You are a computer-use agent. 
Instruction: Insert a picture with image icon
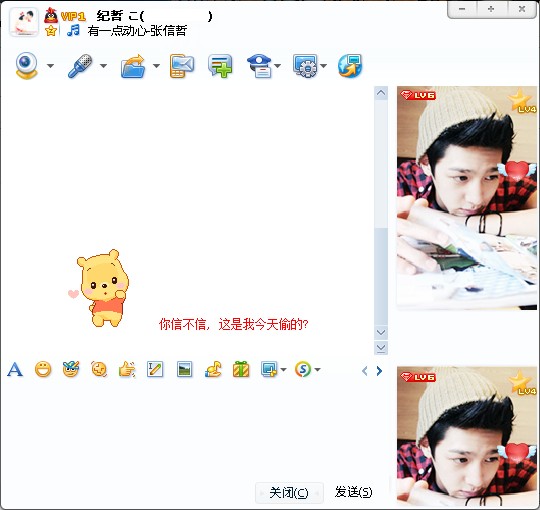click(x=184, y=370)
